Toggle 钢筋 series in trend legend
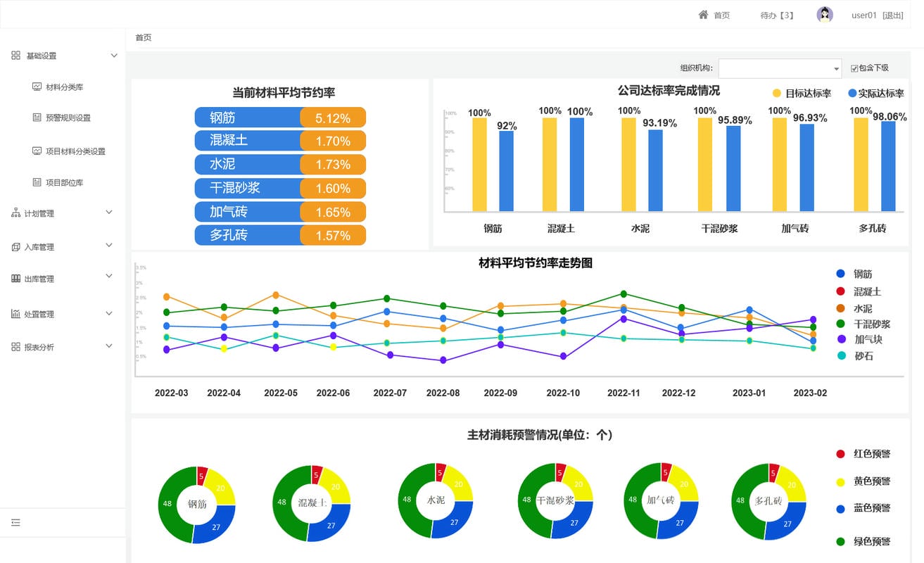 click(x=854, y=274)
